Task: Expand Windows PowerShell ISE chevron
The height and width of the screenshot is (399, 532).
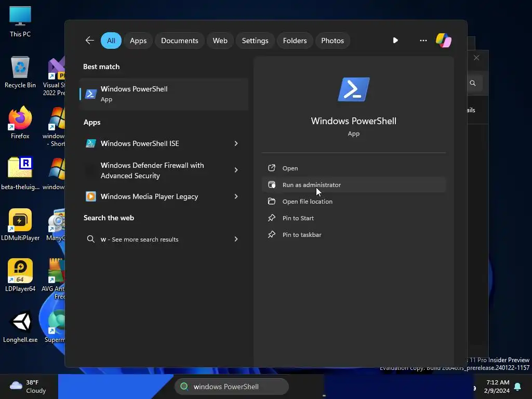Action: coord(236,143)
